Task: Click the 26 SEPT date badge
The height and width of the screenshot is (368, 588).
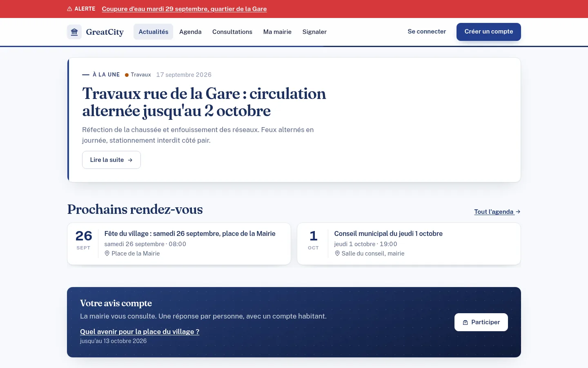Action: [84, 240]
